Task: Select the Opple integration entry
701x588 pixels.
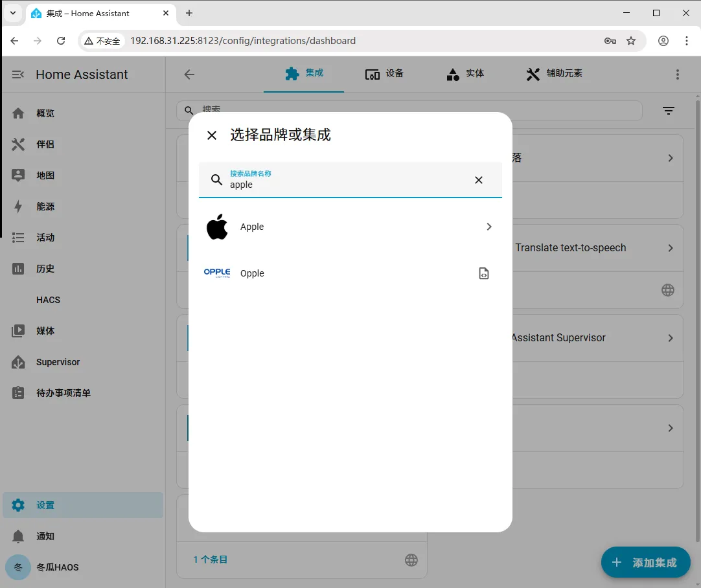Action: coord(350,273)
